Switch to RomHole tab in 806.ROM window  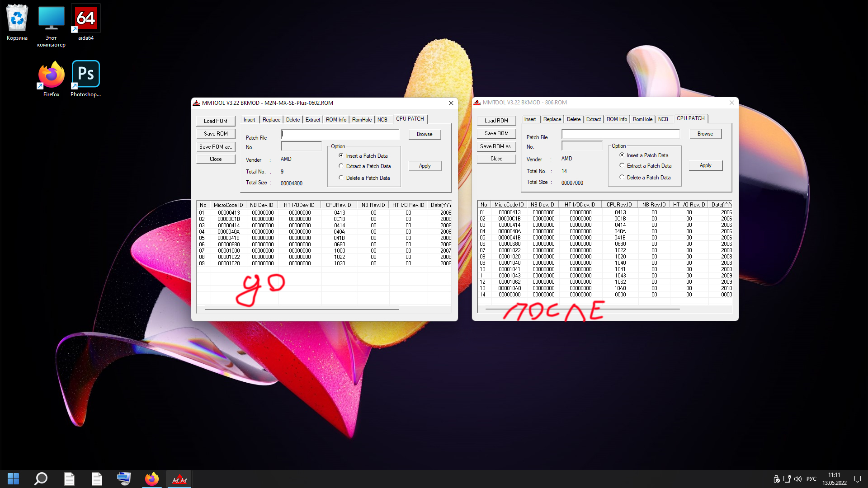point(642,119)
